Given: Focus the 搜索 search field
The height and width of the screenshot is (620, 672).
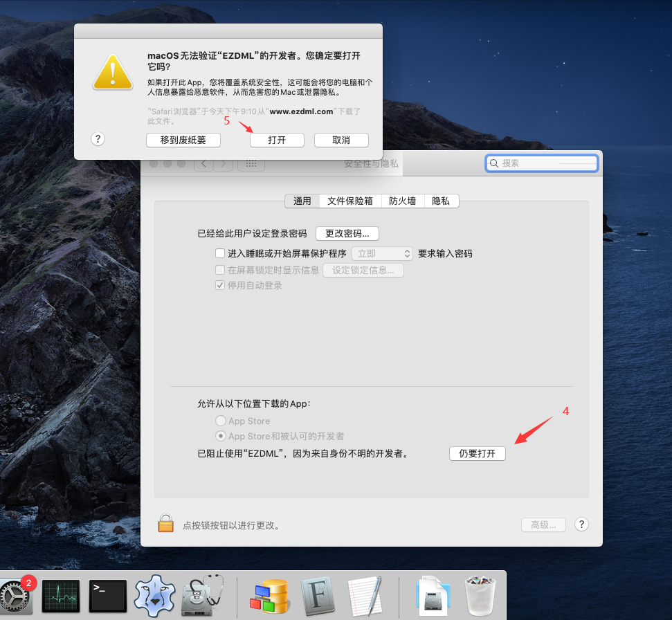Looking at the screenshot, I should [542, 163].
